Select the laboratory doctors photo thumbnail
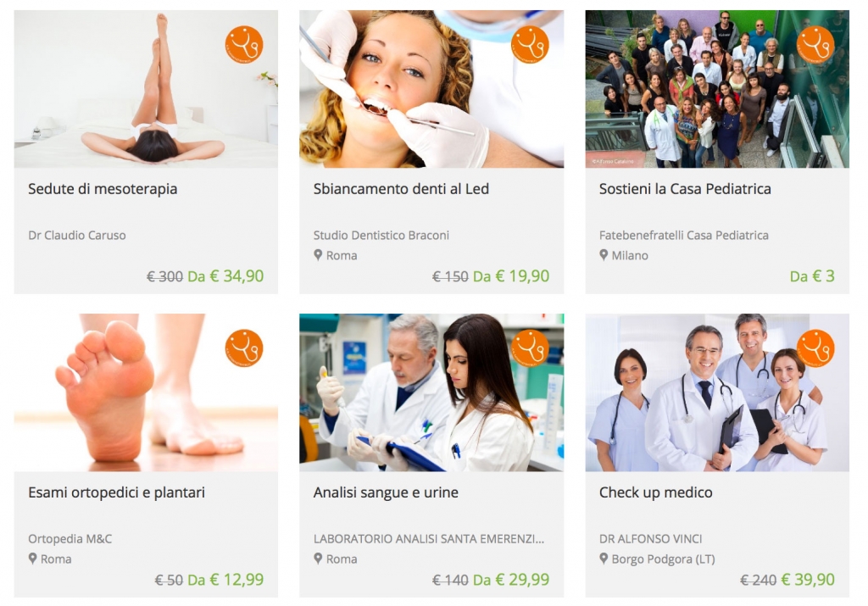 click(x=431, y=392)
